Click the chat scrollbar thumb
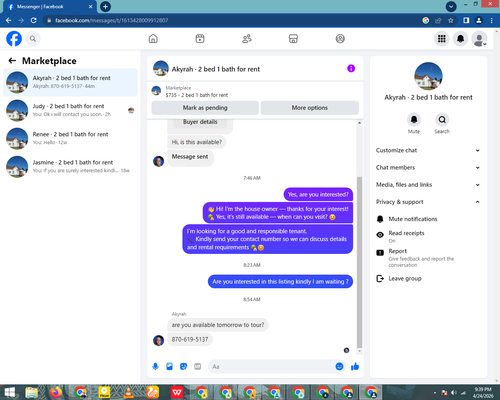The height and width of the screenshot is (400, 500). click(359, 263)
